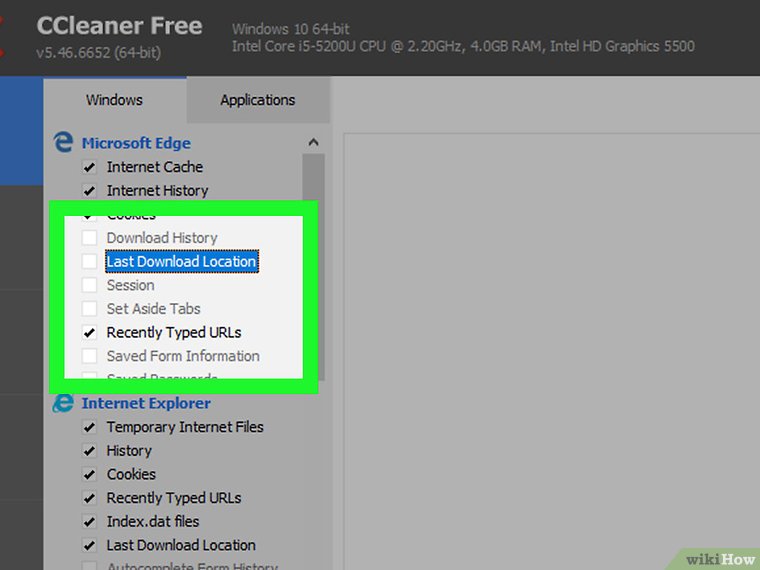Open the Windows tab
This screenshot has width=760, height=570.
114,100
